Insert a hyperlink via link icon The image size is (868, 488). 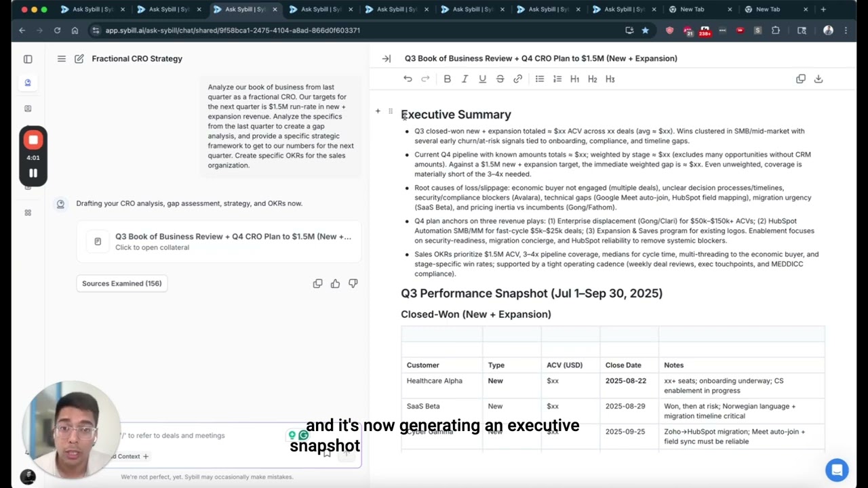[x=517, y=79]
